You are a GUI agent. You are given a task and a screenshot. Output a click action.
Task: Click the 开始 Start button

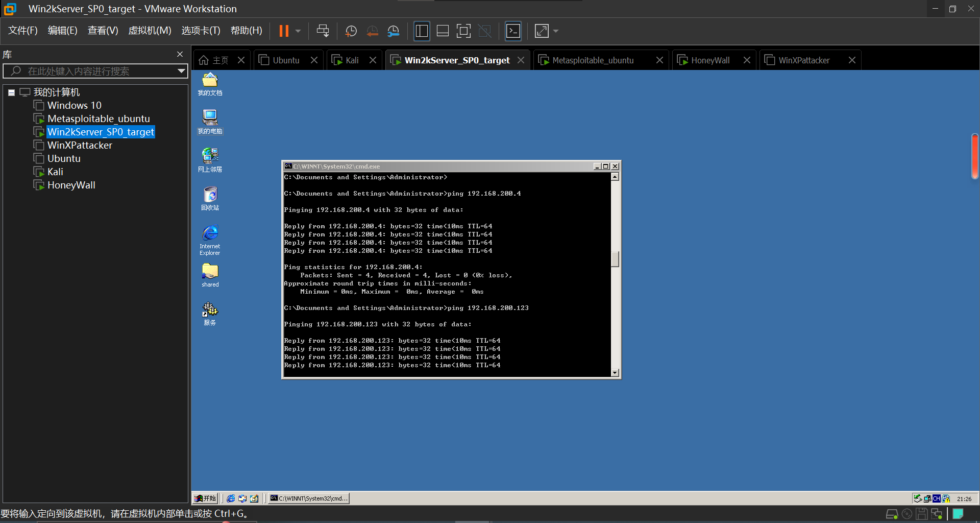[x=205, y=498]
